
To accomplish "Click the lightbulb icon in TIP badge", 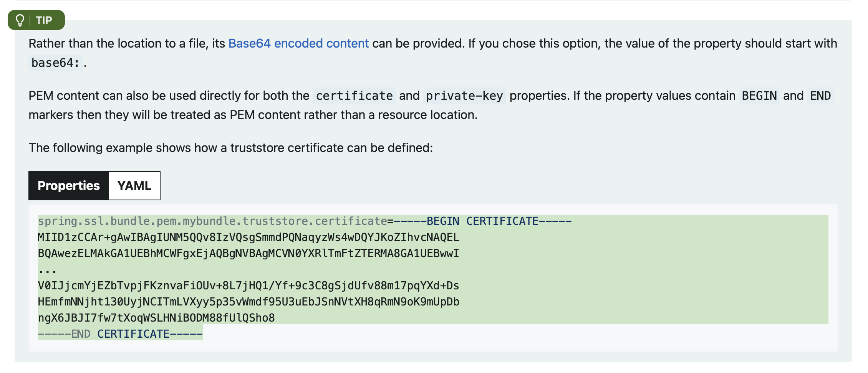I will (20, 20).
